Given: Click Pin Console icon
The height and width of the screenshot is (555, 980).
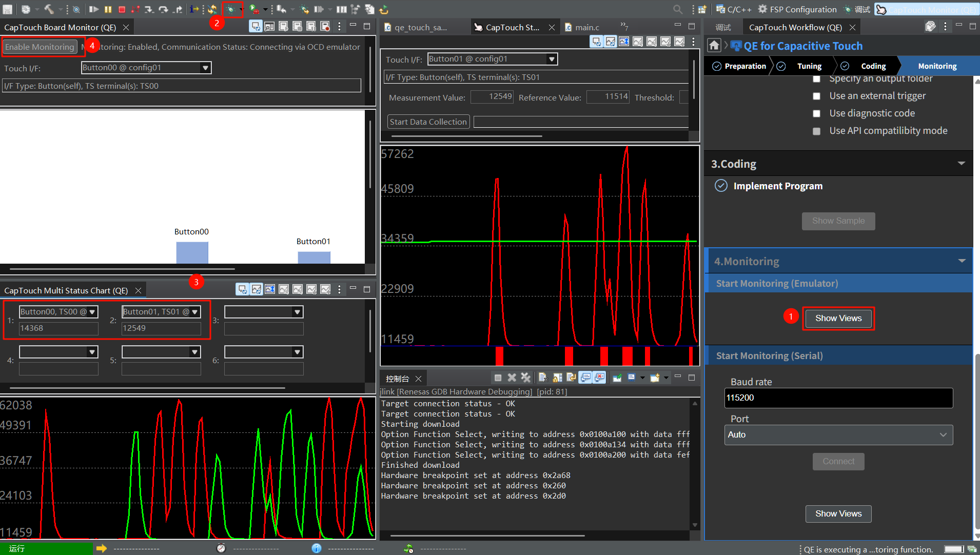Looking at the screenshot, I should (617, 378).
